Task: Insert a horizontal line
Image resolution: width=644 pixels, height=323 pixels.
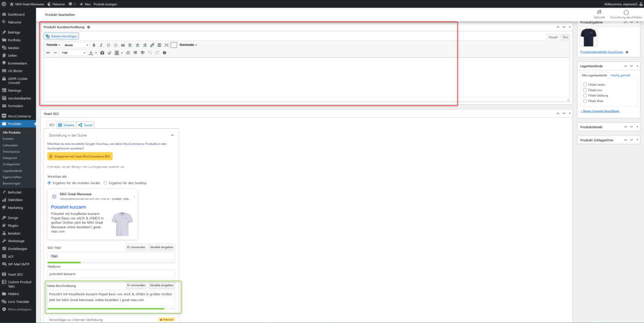Action: [x=55, y=53]
